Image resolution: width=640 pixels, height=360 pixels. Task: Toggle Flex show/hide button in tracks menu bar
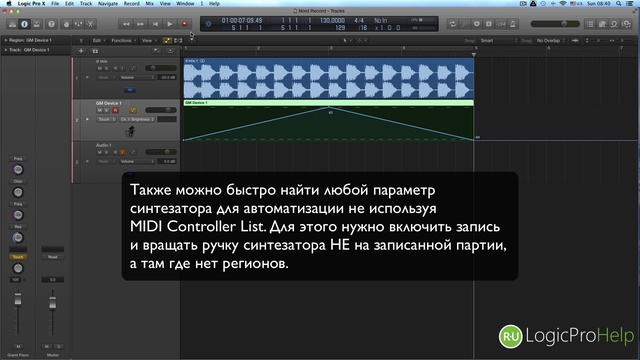[178, 40]
